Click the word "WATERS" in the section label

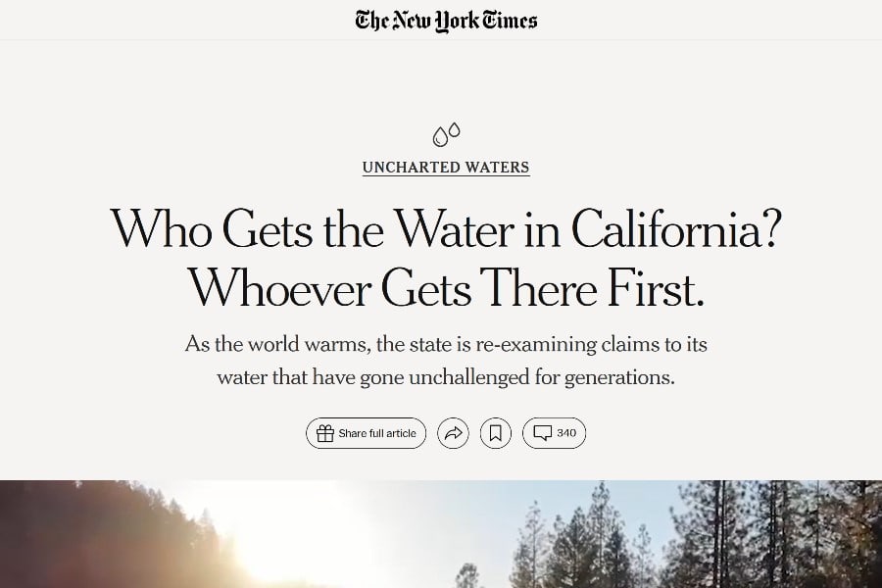point(500,168)
